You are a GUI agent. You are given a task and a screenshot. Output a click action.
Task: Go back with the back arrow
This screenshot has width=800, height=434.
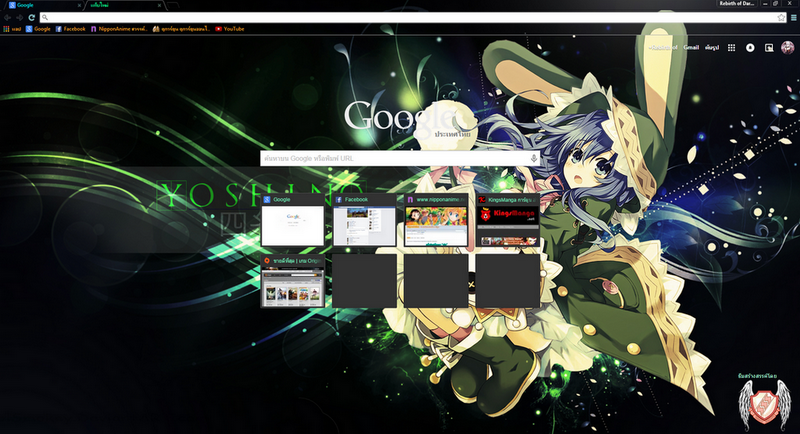point(8,17)
